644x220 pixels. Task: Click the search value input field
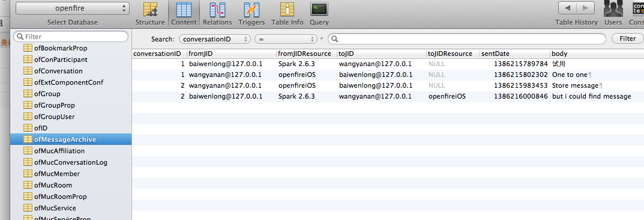(x=466, y=39)
